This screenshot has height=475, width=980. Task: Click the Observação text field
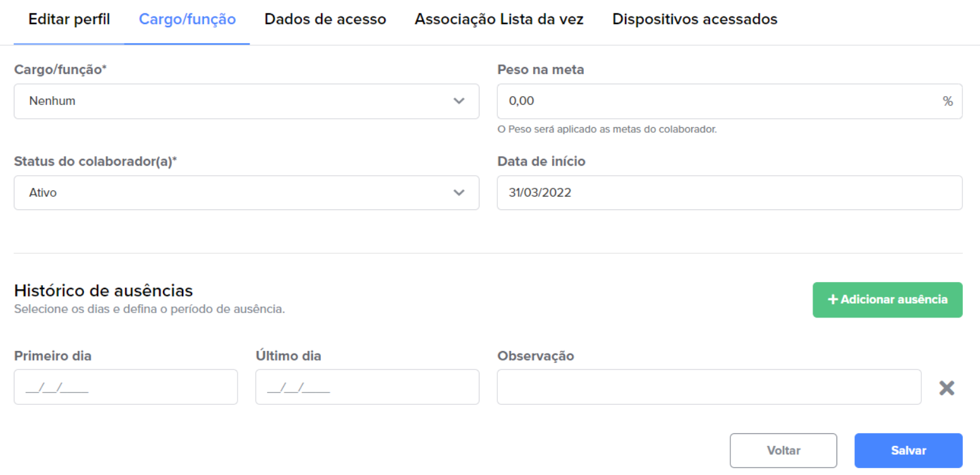709,387
